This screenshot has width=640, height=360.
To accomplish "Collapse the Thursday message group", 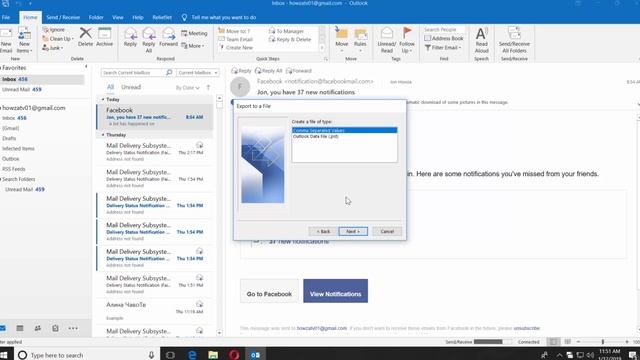I will pos(103,135).
